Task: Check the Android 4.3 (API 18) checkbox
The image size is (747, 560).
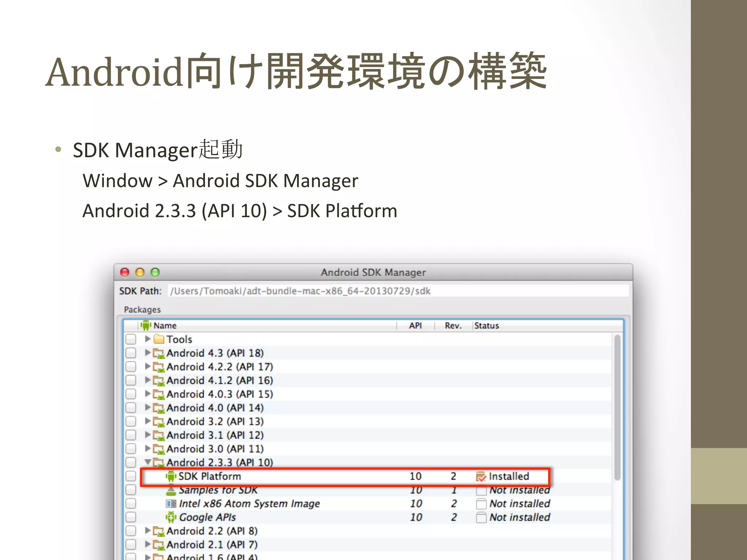Action: (x=131, y=353)
